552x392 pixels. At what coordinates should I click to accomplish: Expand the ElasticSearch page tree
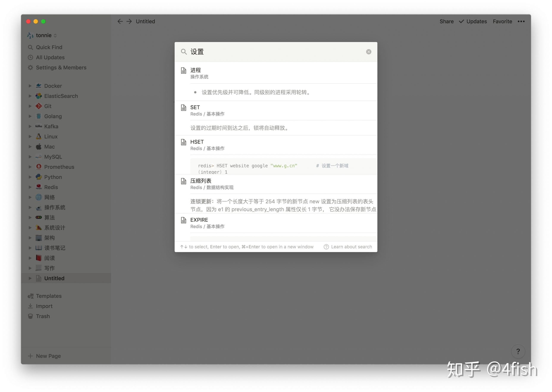tap(30, 96)
